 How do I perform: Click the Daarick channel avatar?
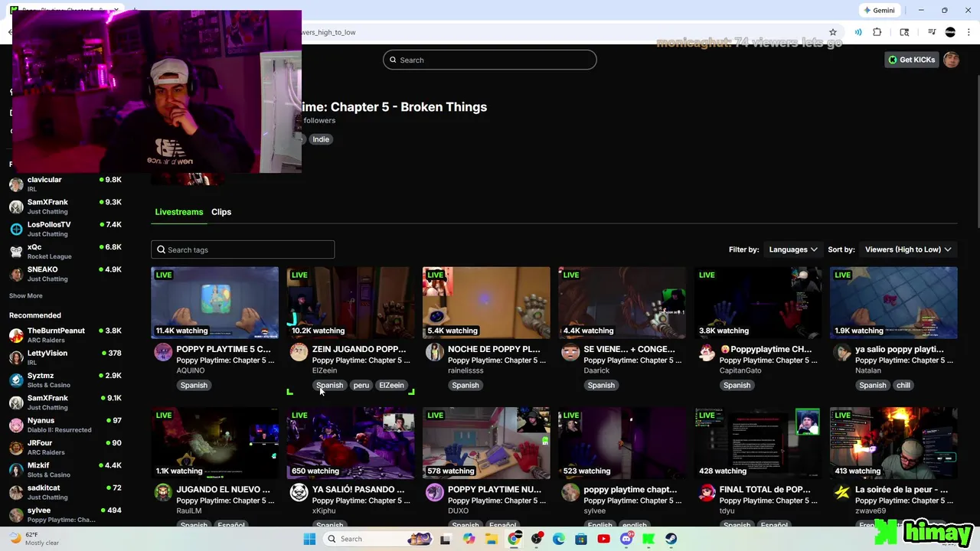coord(570,352)
